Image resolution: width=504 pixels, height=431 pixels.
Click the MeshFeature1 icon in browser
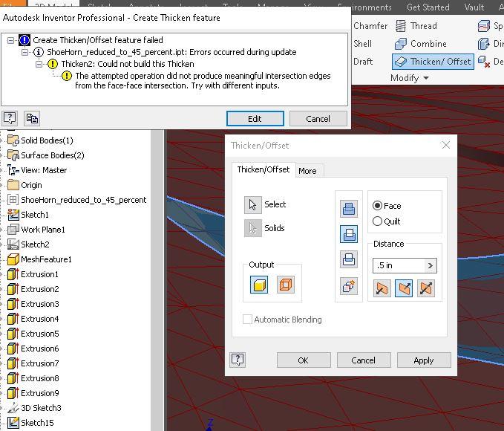[x=13, y=259]
